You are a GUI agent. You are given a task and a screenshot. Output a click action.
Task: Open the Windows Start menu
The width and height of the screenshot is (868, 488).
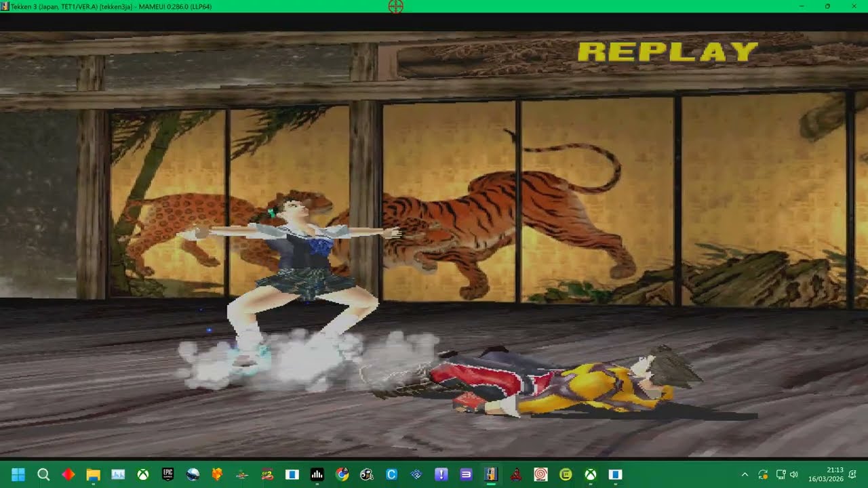point(18,474)
